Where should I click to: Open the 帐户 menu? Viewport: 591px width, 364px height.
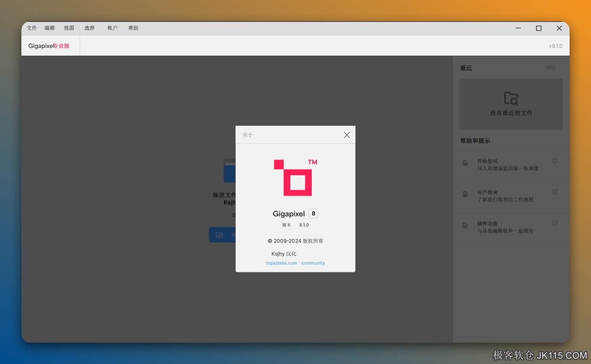pos(112,28)
